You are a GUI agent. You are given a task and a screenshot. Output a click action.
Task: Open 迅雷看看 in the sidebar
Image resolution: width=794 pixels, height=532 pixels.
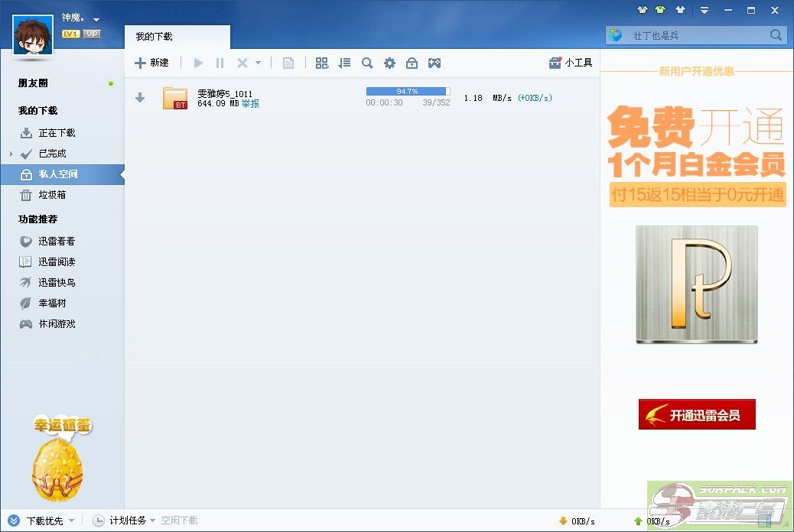pos(57,242)
